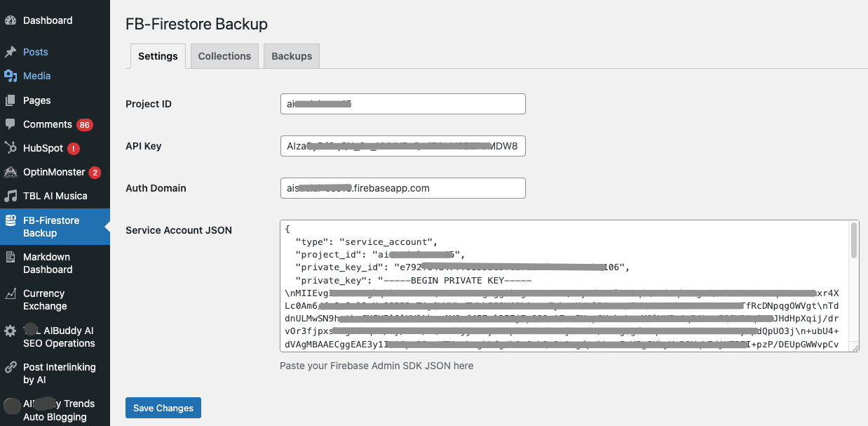
Task: Click the Posts pushpin icon
Action: 11,52
